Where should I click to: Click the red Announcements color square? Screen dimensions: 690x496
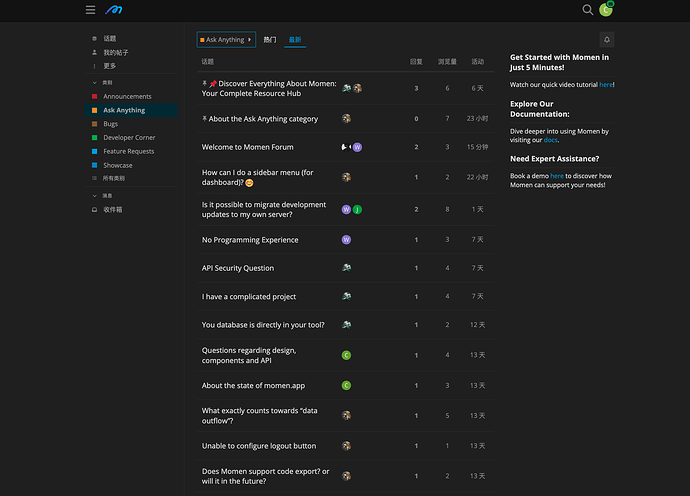click(x=94, y=96)
